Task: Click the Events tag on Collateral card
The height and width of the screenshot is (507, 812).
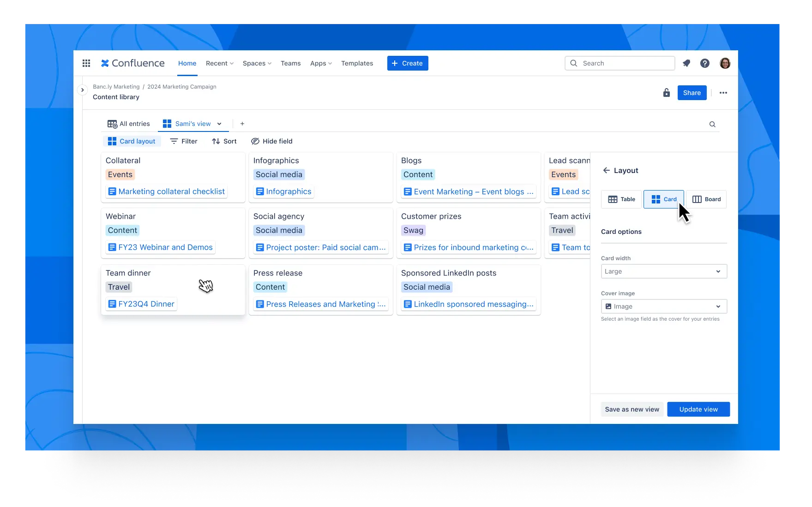Action: (x=120, y=174)
